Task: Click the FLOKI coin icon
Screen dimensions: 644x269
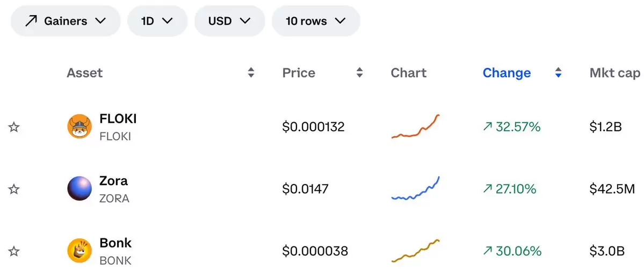Action: 79,126
